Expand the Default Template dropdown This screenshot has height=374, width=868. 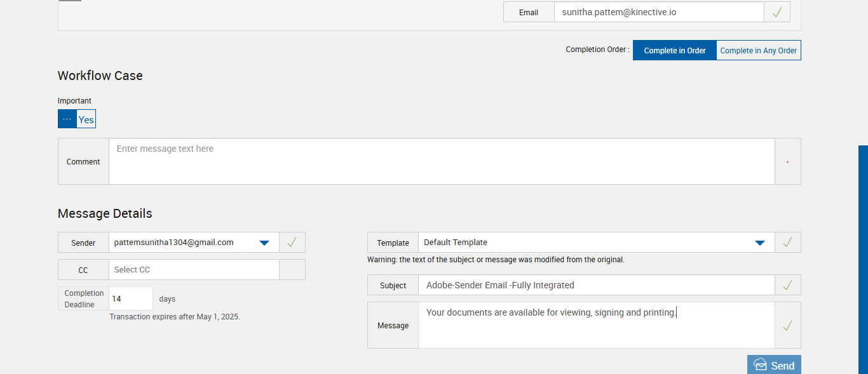pos(759,243)
